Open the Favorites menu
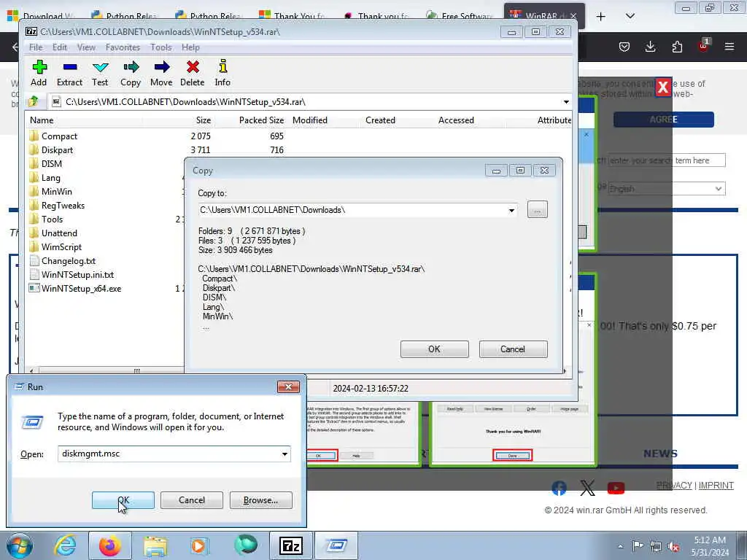747x560 pixels. click(x=123, y=47)
